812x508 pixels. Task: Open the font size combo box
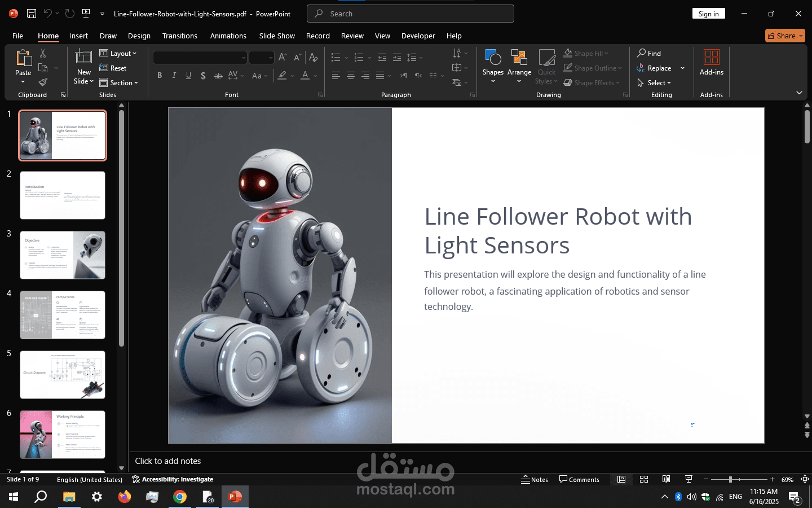[x=262, y=58]
